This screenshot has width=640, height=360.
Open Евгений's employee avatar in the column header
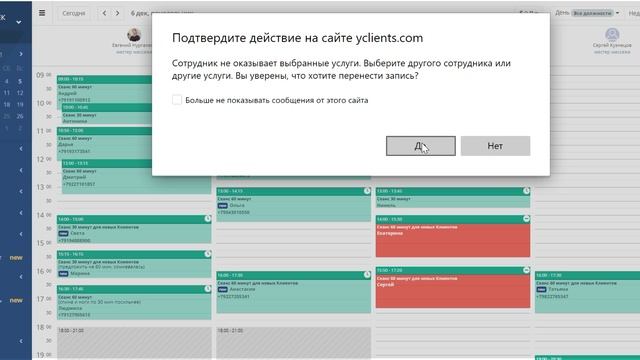pyautogui.click(x=134, y=35)
